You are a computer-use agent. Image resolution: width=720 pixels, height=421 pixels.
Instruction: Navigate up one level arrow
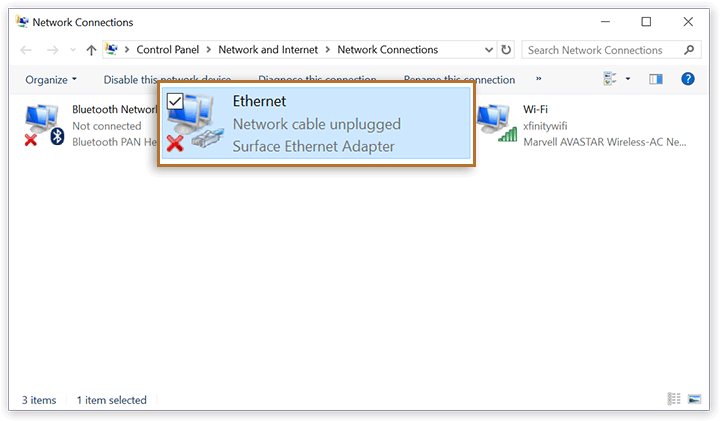click(x=91, y=50)
